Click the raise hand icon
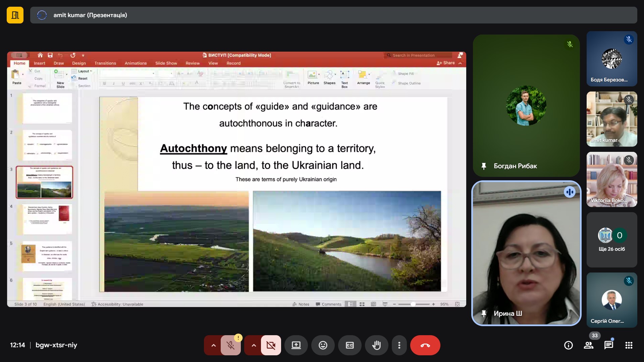The height and width of the screenshot is (362, 644). tap(376, 345)
